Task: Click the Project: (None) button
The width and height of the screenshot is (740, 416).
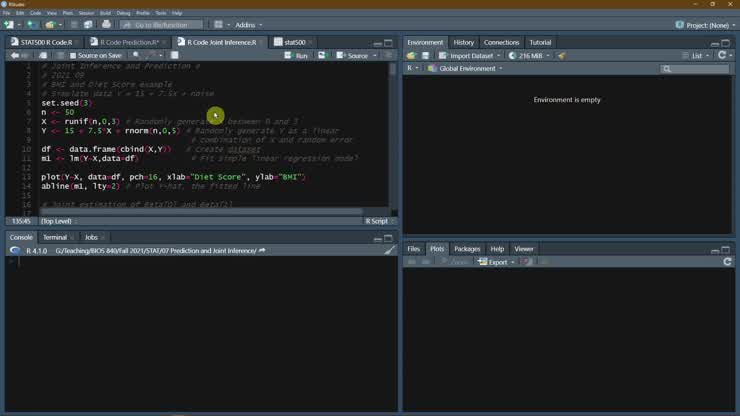Action: (705, 25)
